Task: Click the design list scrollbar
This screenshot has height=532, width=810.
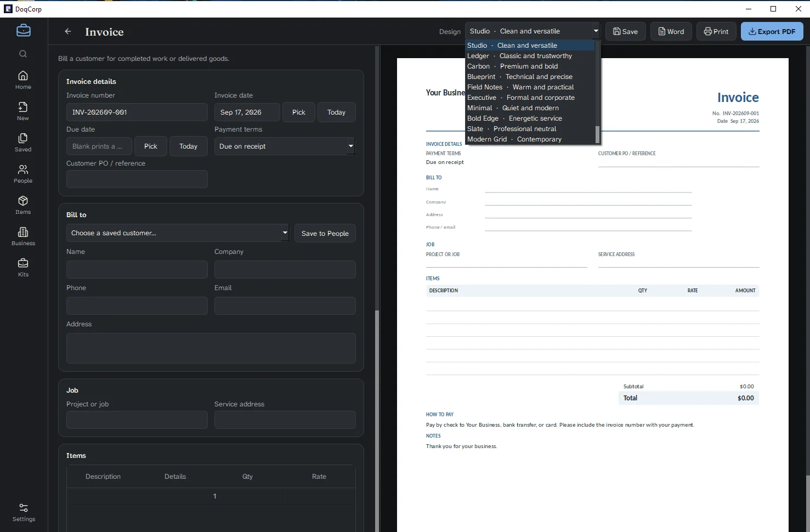Action: pyautogui.click(x=598, y=92)
